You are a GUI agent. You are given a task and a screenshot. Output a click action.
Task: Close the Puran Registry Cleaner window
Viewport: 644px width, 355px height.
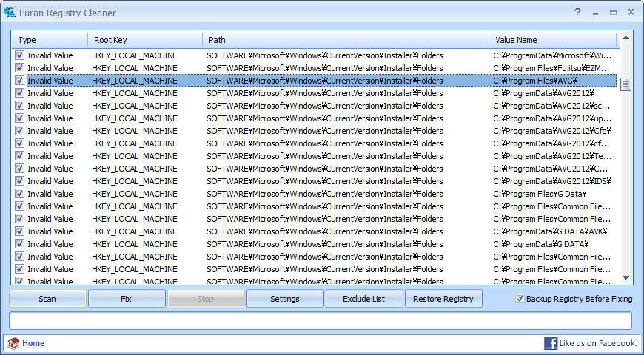631,13
